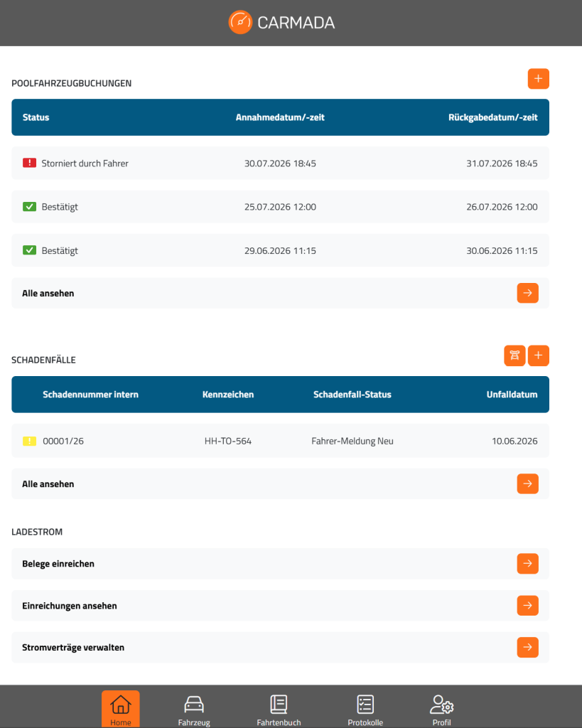Click return time 31.07.2026 18:45
Viewport: 582px width, 728px height.
[502, 164]
